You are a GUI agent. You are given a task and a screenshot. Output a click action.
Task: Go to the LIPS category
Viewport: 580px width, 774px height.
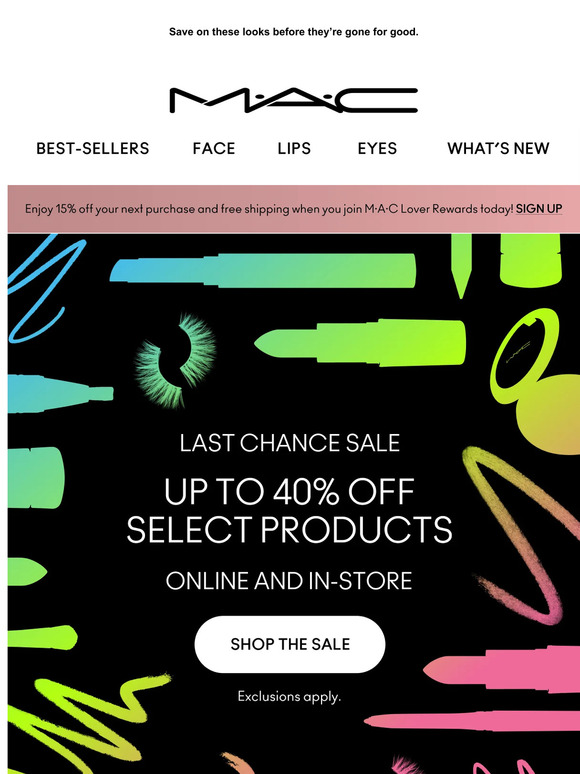(x=294, y=148)
